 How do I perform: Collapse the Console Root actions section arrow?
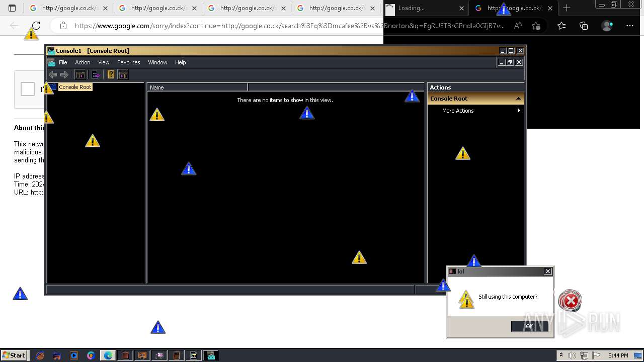pyautogui.click(x=518, y=99)
